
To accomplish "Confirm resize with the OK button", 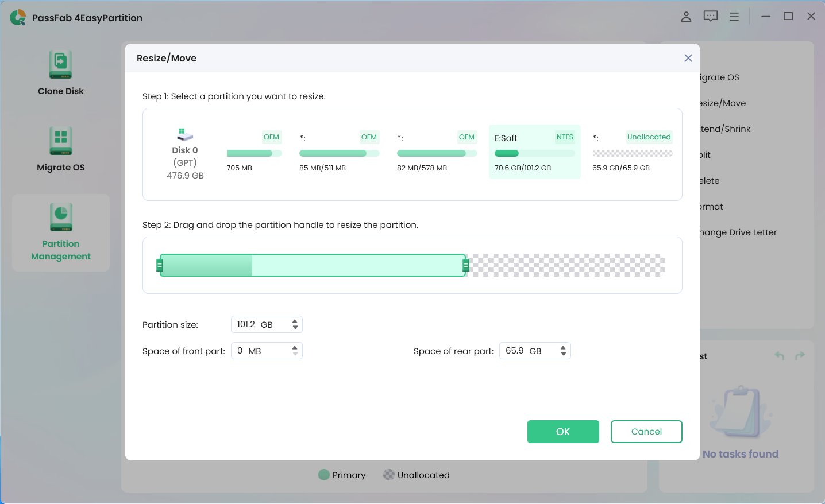I will tap(563, 431).
